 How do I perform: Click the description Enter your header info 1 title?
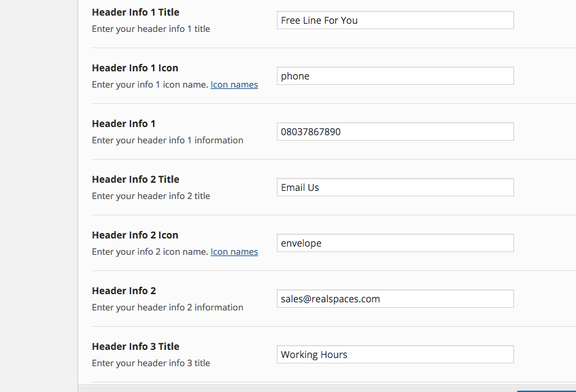click(x=151, y=29)
